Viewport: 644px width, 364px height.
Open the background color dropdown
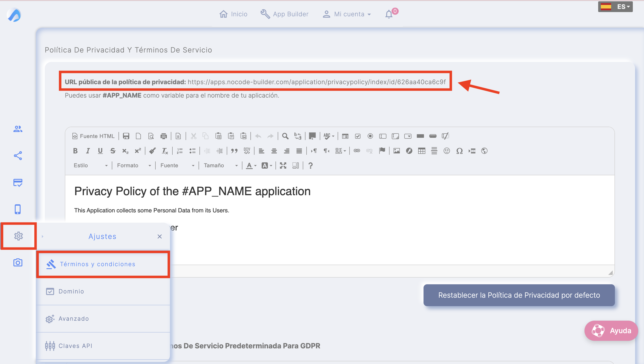coord(267,165)
